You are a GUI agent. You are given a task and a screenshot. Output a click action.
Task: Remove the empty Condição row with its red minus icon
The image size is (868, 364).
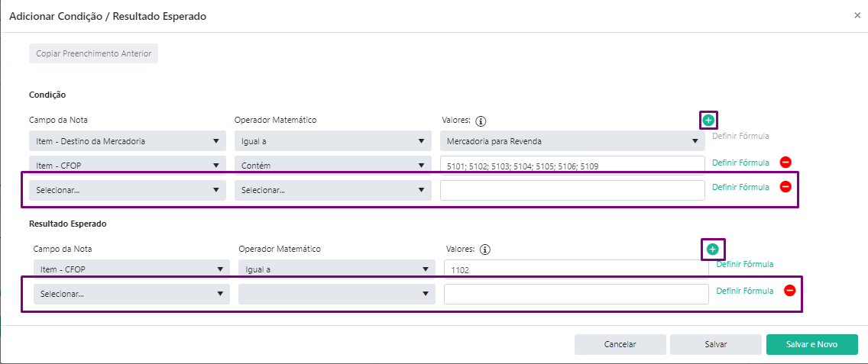[785, 186]
